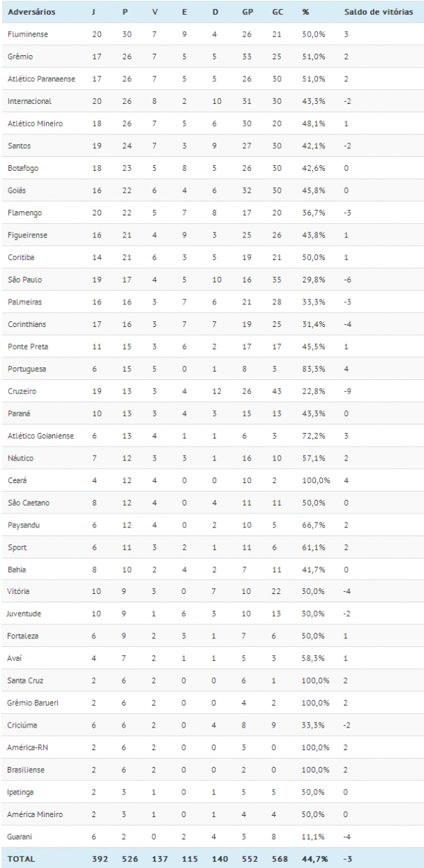This screenshot has width=424, height=868.
Task: Select the Santos team name
Action: tap(19, 145)
